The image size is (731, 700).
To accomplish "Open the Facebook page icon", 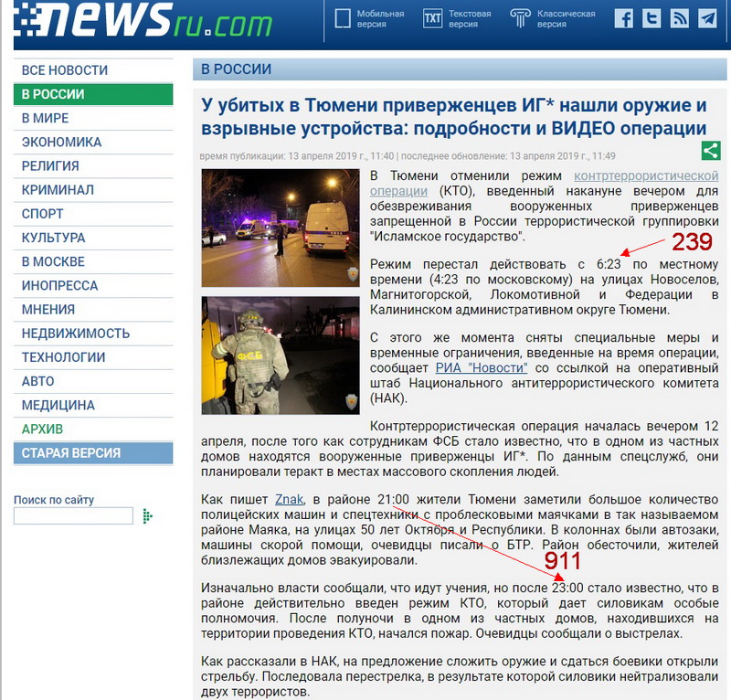I will click(624, 18).
